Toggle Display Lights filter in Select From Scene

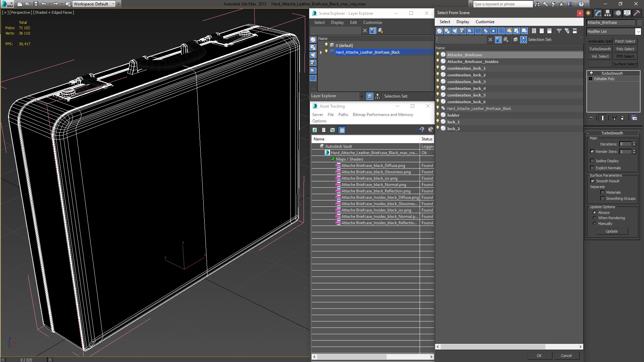pyautogui.click(x=455, y=31)
